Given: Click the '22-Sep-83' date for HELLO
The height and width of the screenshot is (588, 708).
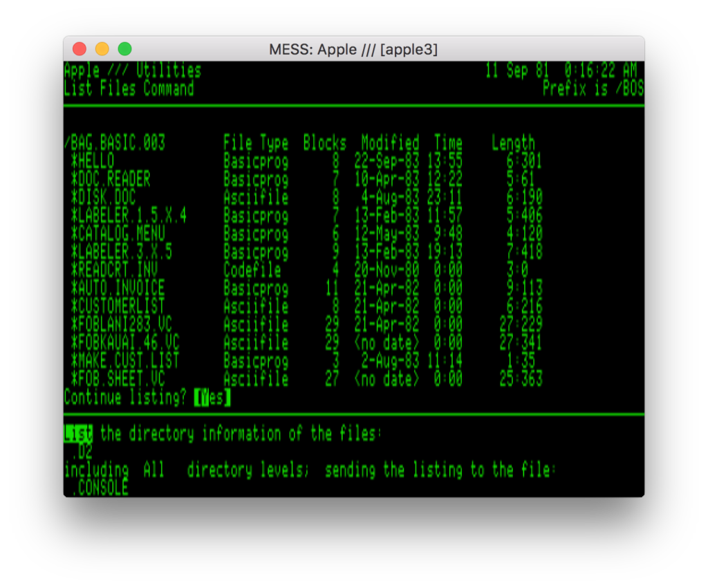Looking at the screenshot, I should coord(386,161).
